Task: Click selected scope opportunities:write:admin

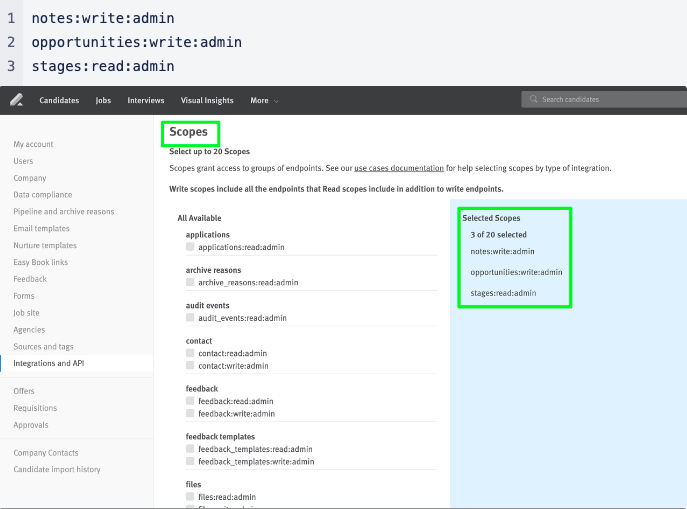Action: (516, 272)
